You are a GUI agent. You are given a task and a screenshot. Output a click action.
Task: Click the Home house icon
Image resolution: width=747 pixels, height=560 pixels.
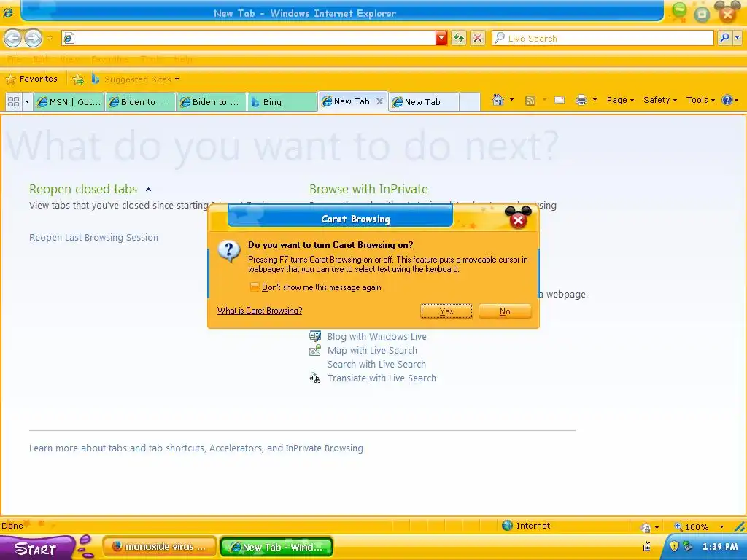click(498, 100)
